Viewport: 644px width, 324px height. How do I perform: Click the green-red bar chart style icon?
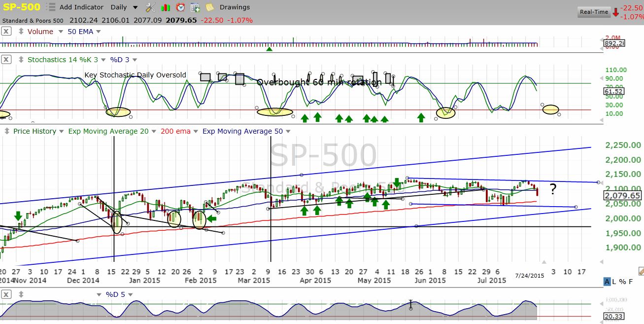pos(166,7)
